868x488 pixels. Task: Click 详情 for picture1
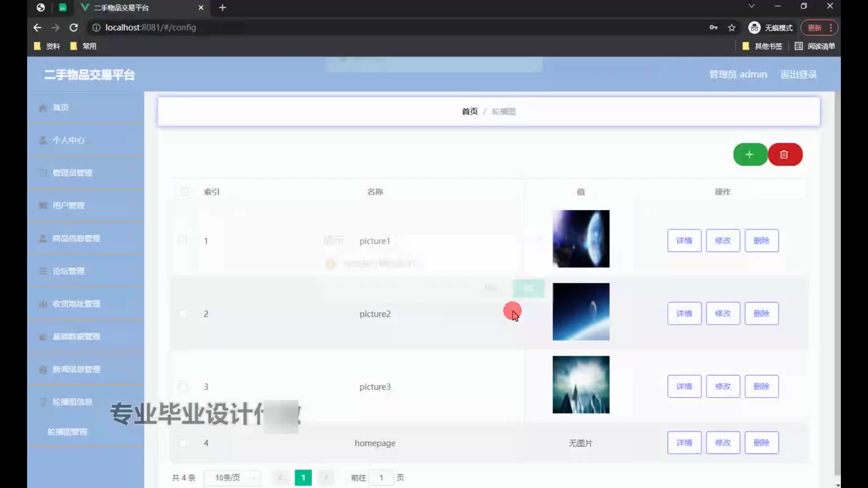[x=684, y=240]
